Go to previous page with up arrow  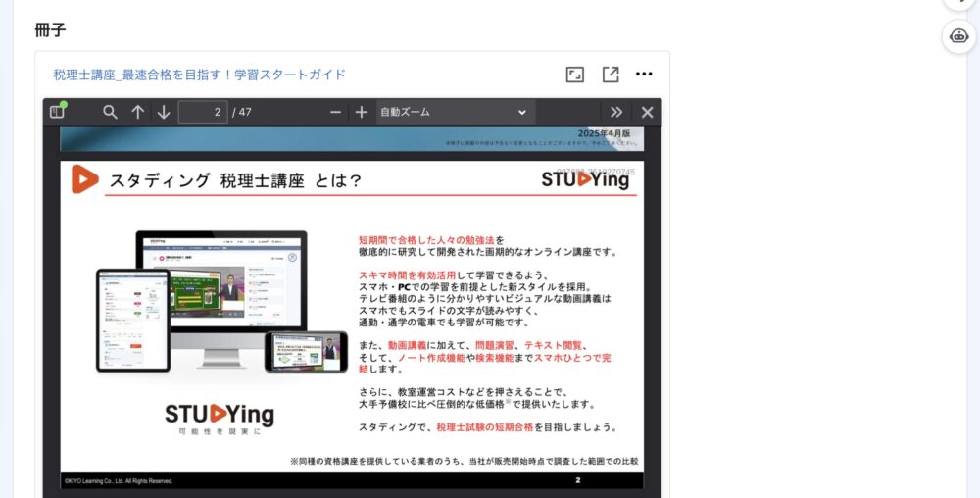pos(137,112)
